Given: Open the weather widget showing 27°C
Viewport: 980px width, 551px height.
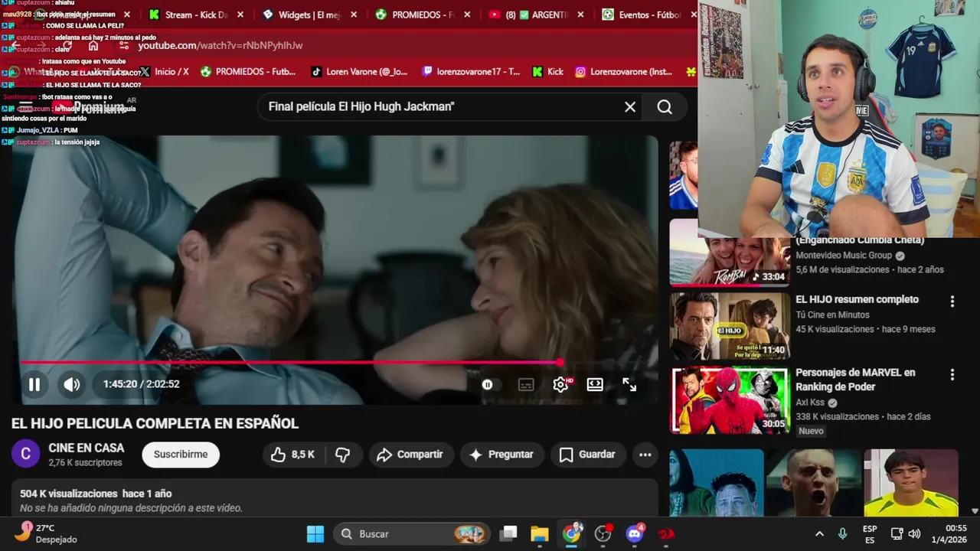Looking at the screenshot, I should tap(46, 533).
